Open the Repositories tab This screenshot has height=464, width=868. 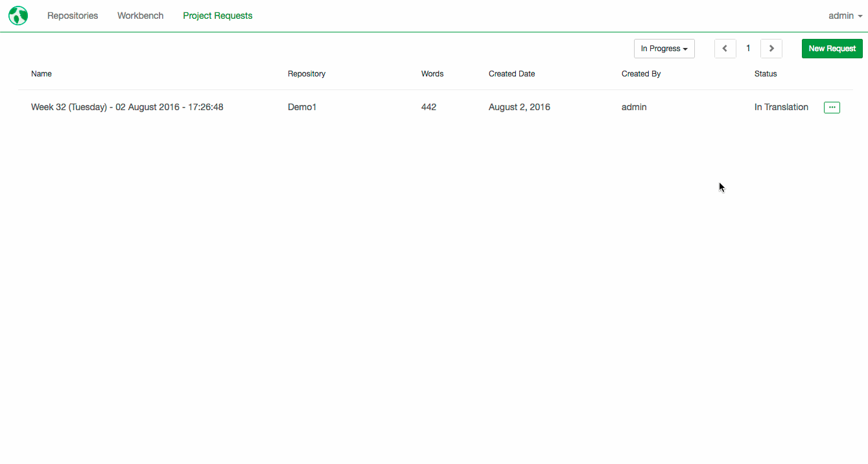click(73, 16)
